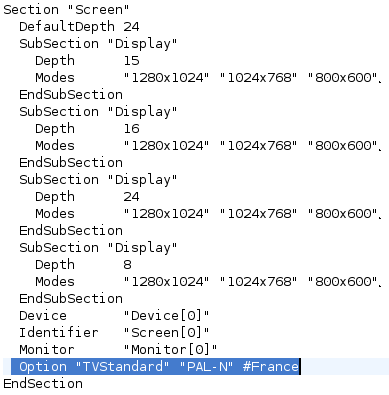The image size is (389, 395).
Task: Click "TVStandard" in the highlighted Option line
Action: 122,367
